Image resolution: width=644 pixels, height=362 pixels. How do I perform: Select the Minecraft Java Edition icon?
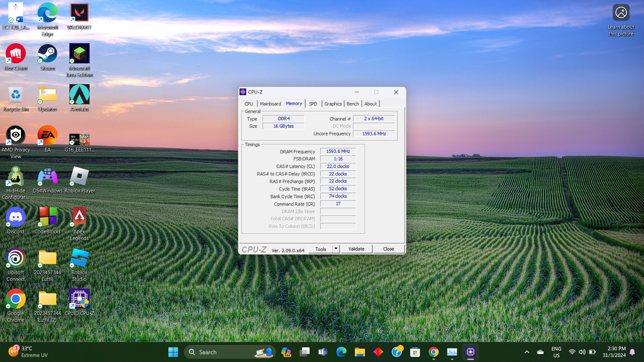click(x=79, y=61)
